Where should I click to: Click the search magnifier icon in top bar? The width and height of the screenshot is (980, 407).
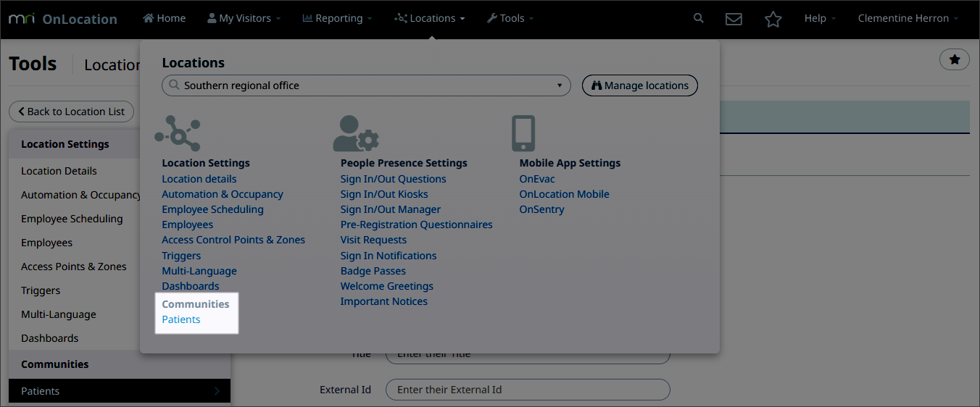[698, 18]
